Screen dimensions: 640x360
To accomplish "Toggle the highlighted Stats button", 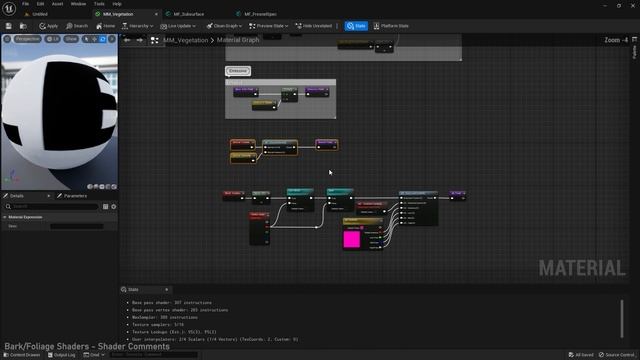I will pos(356,26).
